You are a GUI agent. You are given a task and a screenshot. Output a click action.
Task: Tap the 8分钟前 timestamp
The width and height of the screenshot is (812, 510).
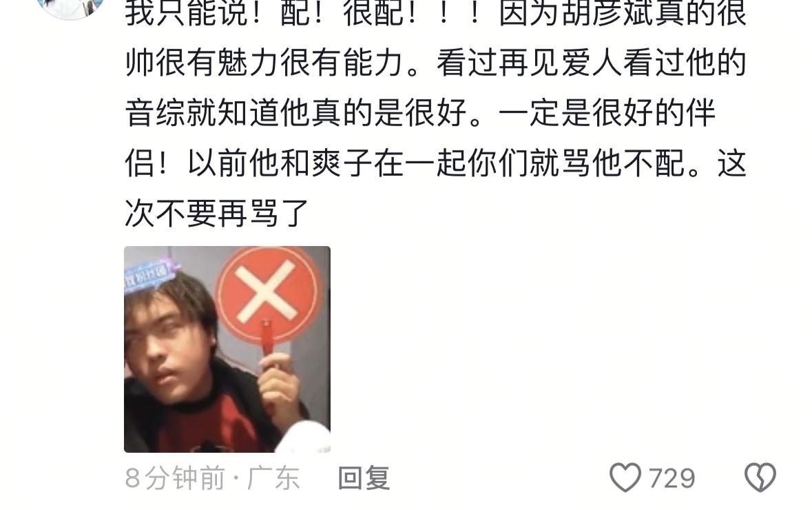coord(175,478)
